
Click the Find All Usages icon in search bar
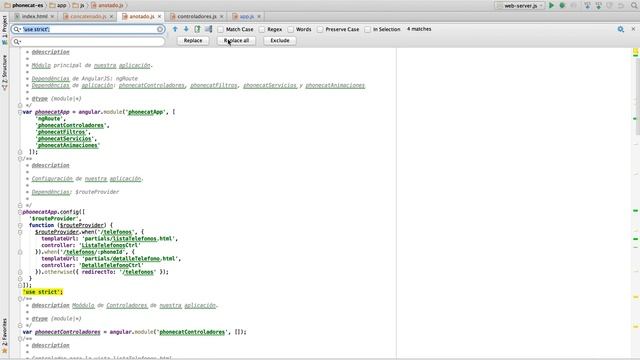(x=197, y=29)
